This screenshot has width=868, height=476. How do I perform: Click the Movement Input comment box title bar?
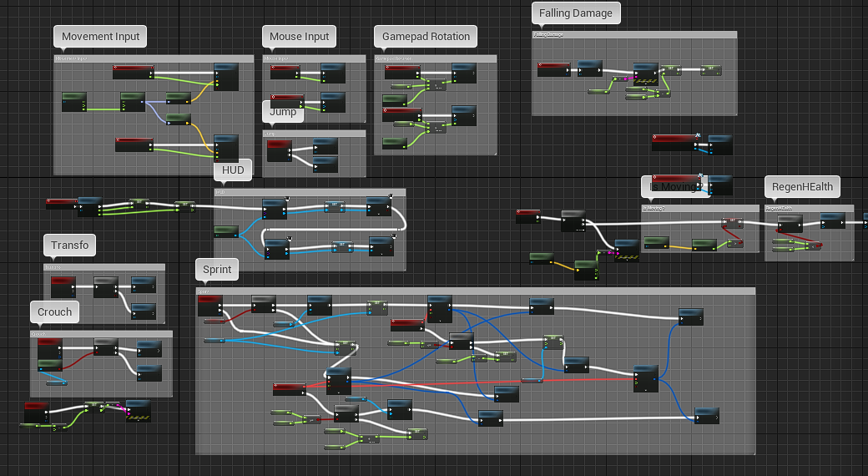(154, 59)
